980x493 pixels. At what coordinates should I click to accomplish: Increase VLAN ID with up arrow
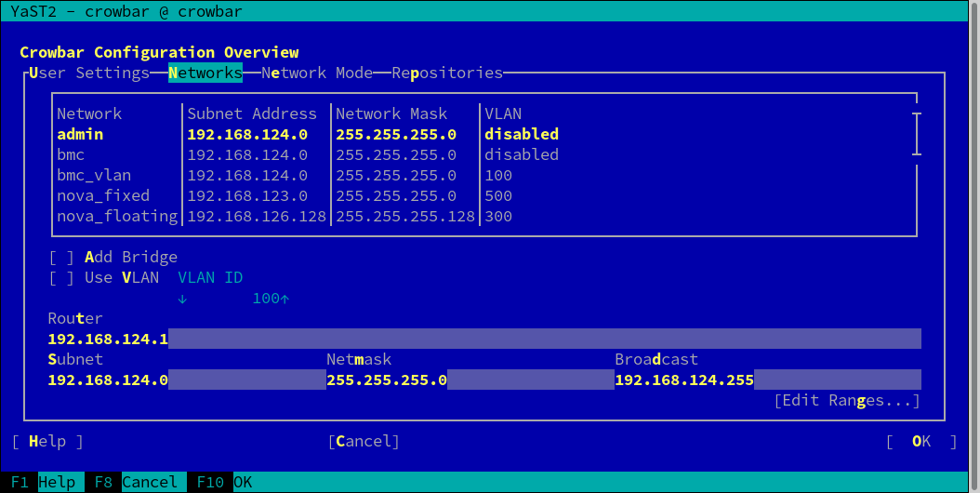pyautogui.click(x=285, y=299)
